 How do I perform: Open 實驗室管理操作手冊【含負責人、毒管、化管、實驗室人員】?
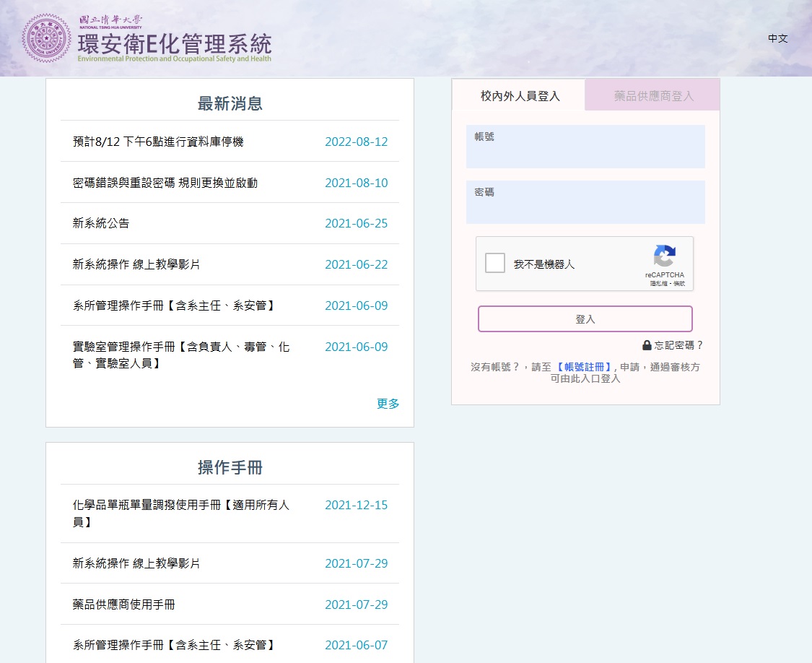pyautogui.click(x=180, y=355)
